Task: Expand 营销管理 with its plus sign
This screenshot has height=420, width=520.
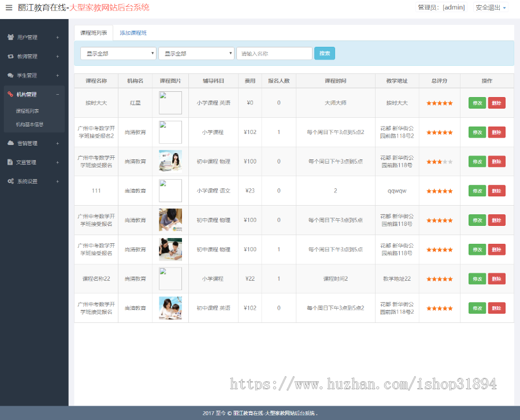Action: tap(58, 143)
